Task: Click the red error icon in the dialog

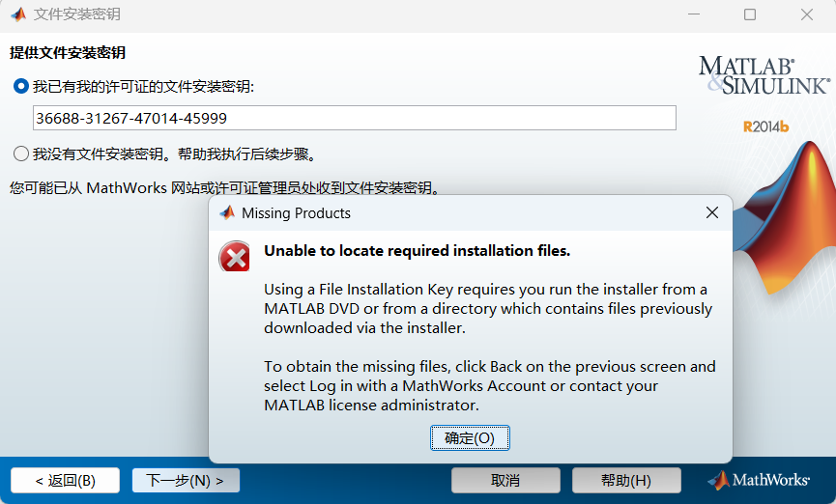Action: [234, 257]
